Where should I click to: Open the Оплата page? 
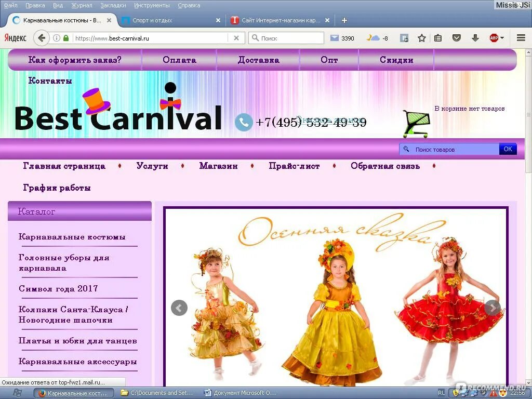point(179,60)
